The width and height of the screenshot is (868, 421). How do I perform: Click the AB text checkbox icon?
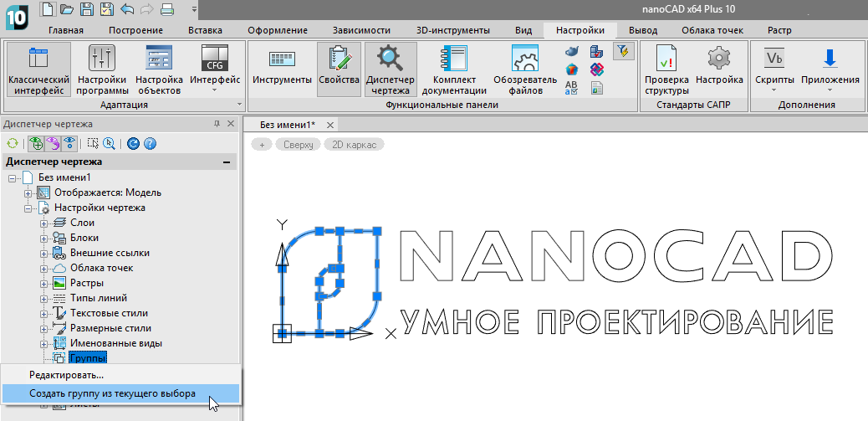[x=571, y=88]
